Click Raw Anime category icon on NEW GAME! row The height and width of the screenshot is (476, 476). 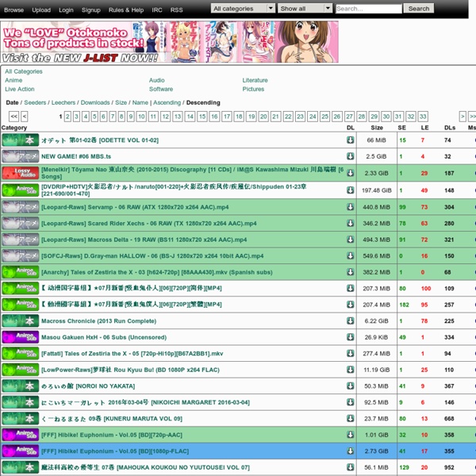click(x=21, y=156)
